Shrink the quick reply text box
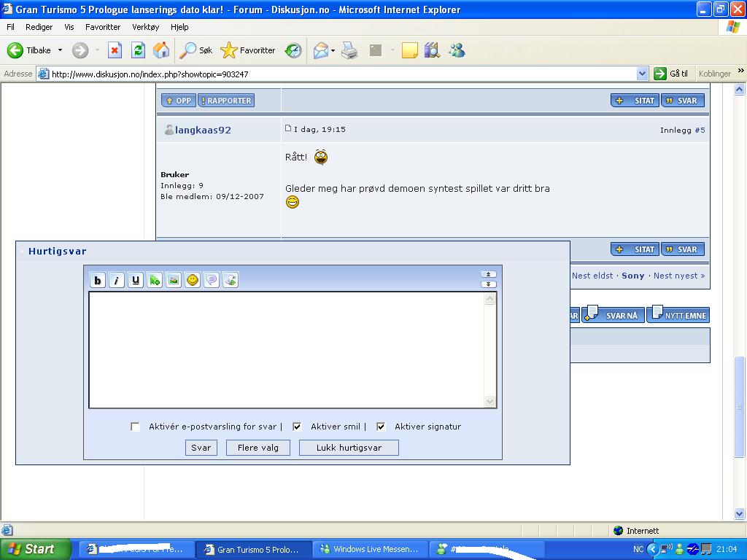The image size is (747, 560). tap(488, 274)
